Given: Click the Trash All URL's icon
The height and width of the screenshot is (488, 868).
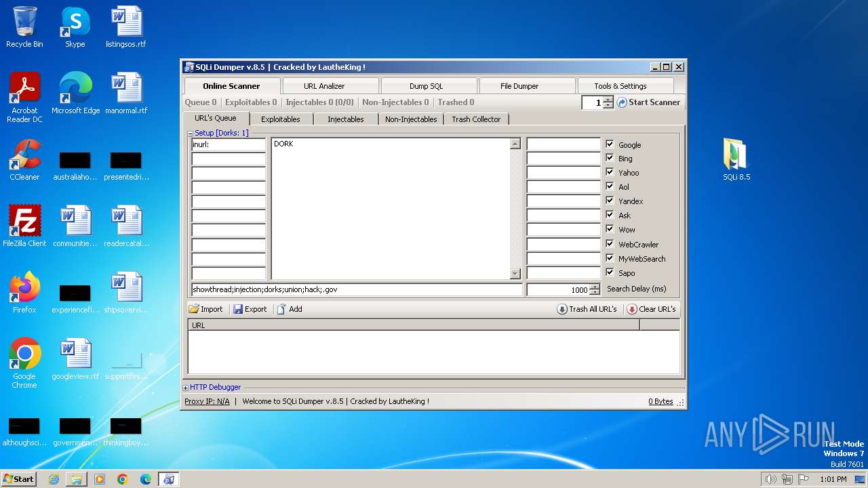Looking at the screenshot, I should [562, 309].
